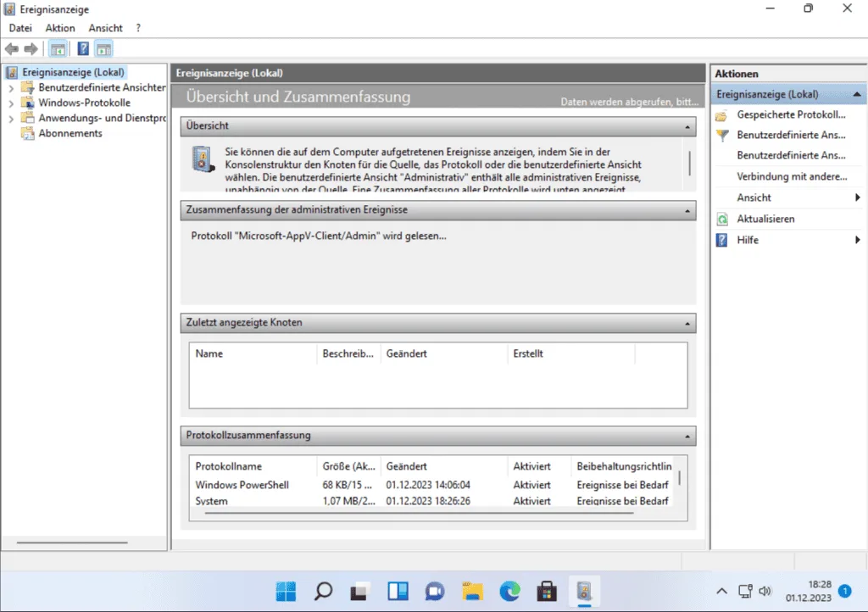
Task: Open the Datei menu
Action: tap(20, 28)
